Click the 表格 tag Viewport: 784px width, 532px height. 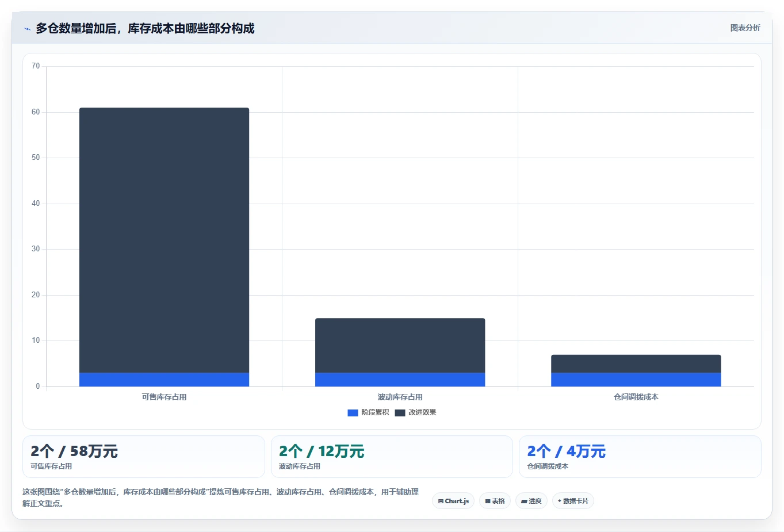(495, 501)
